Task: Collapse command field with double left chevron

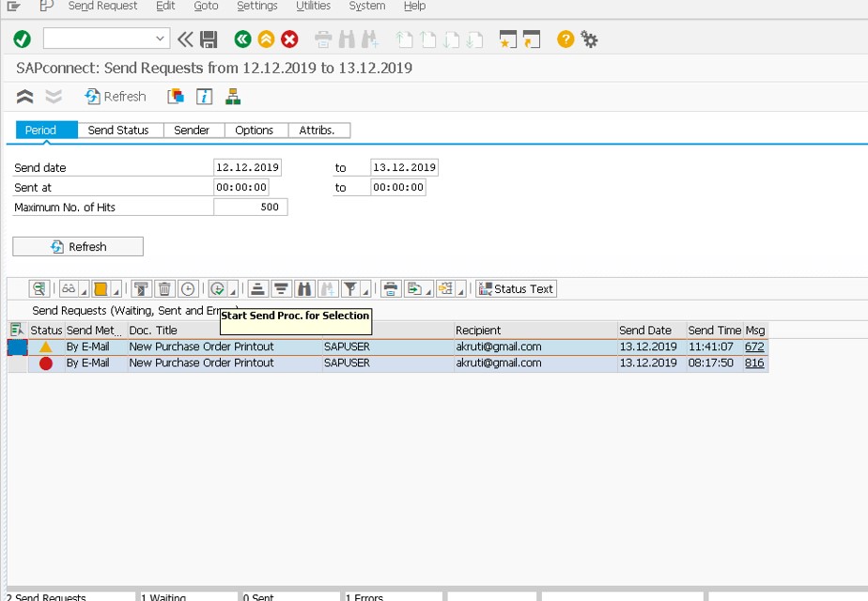Action: point(185,39)
